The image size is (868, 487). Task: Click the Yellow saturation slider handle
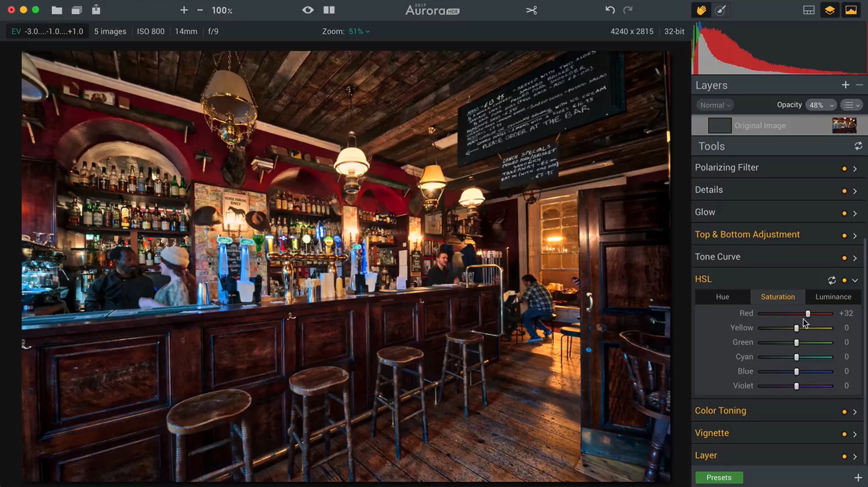click(796, 328)
